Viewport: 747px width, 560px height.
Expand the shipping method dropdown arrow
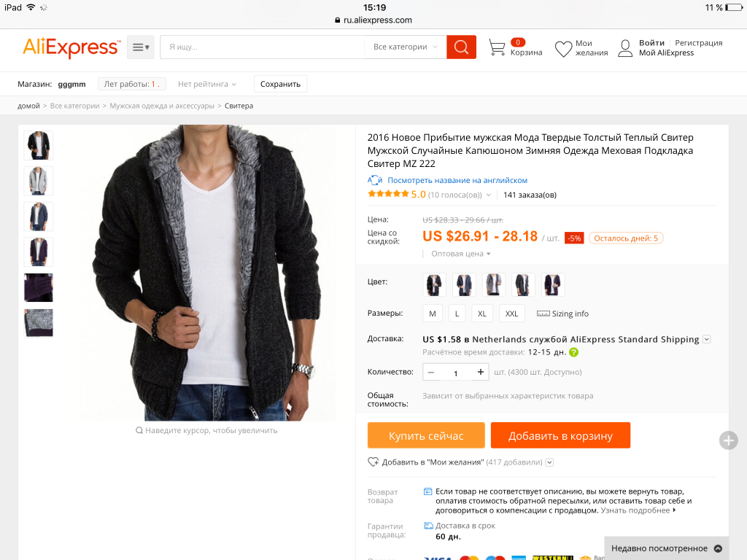706,340
